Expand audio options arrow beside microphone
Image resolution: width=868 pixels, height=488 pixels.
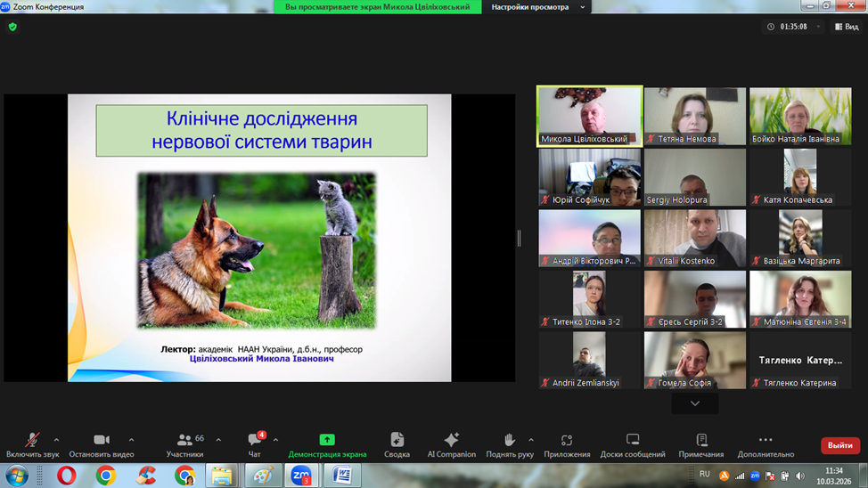[x=56, y=440]
